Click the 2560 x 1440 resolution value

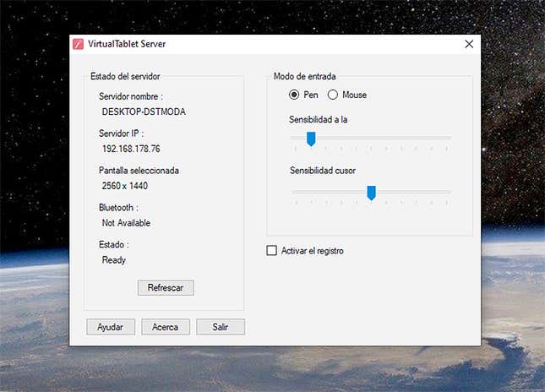pos(125,186)
